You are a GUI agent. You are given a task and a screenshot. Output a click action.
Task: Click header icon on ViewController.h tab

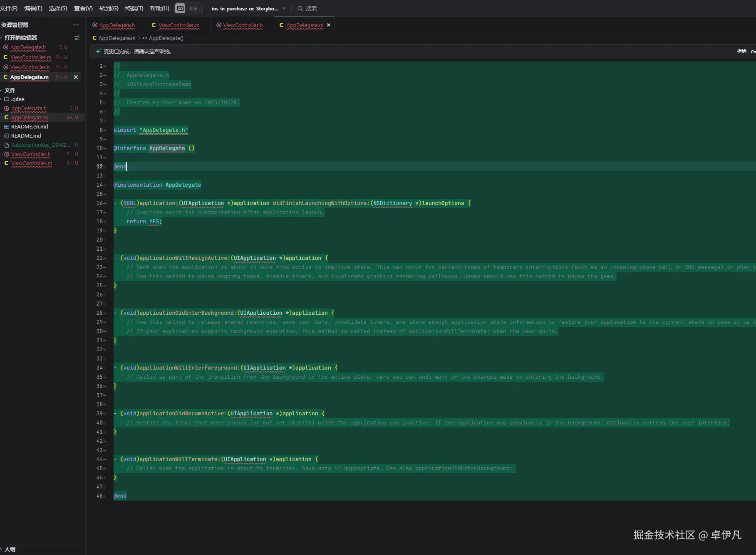point(219,25)
